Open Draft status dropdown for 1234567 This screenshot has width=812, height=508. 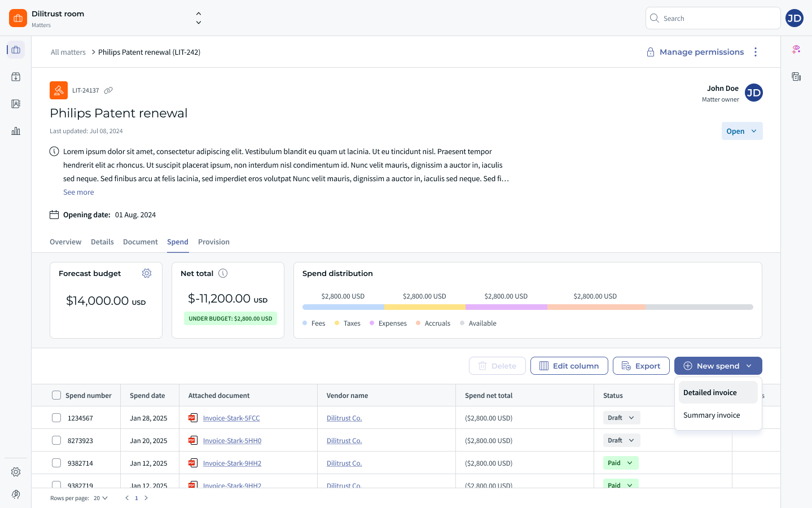click(x=621, y=418)
